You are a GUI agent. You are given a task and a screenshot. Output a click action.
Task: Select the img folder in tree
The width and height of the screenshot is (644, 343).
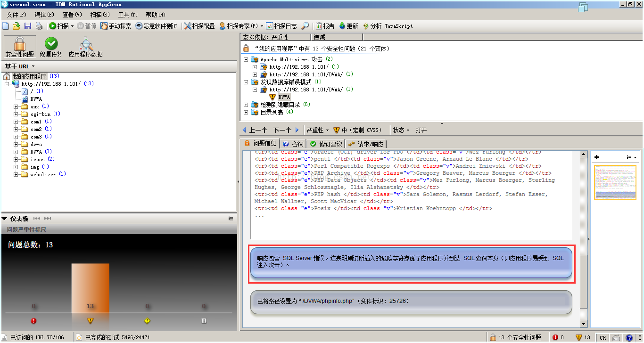(35, 167)
